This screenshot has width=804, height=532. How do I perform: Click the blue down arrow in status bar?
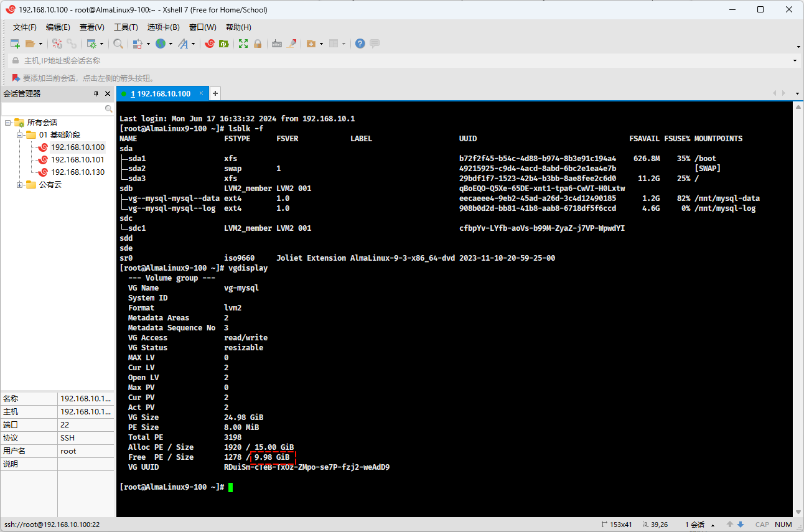pos(741,525)
